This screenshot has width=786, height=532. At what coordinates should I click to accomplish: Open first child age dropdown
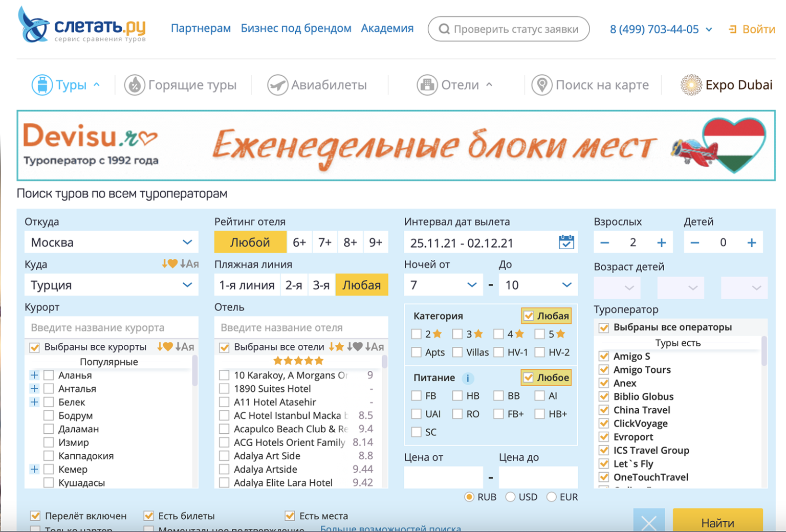coord(617,287)
